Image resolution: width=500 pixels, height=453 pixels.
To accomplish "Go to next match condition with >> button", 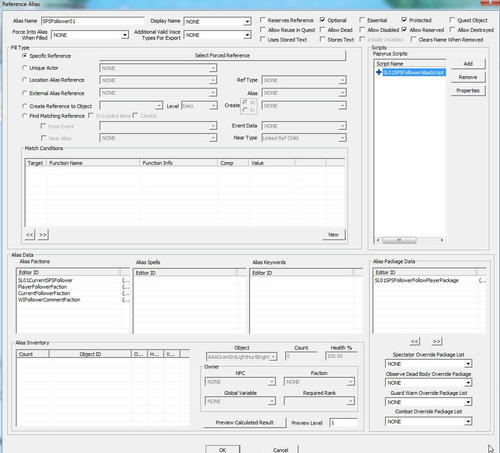I will pos(43,235).
